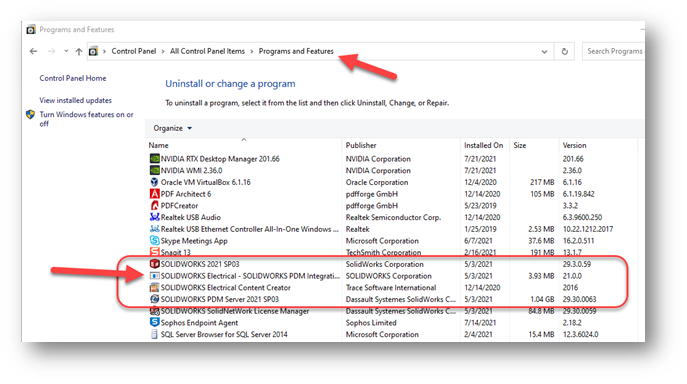
Task: Select Sophos Endpoint Agent icon
Action: click(x=154, y=322)
